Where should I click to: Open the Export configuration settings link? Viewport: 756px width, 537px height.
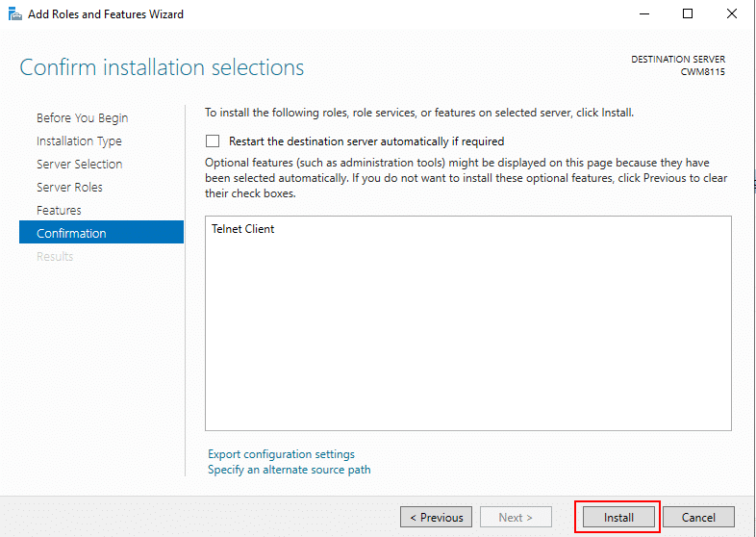point(281,454)
